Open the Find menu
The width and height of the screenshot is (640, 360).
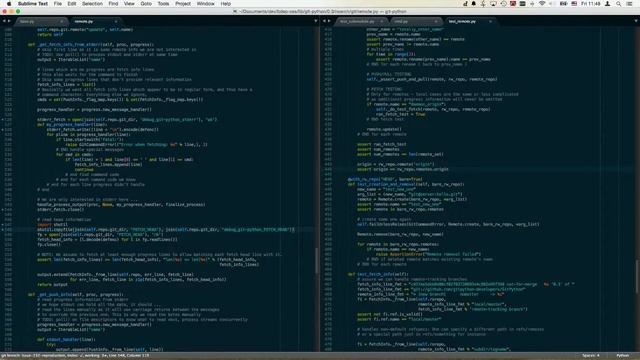coord(113,4)
